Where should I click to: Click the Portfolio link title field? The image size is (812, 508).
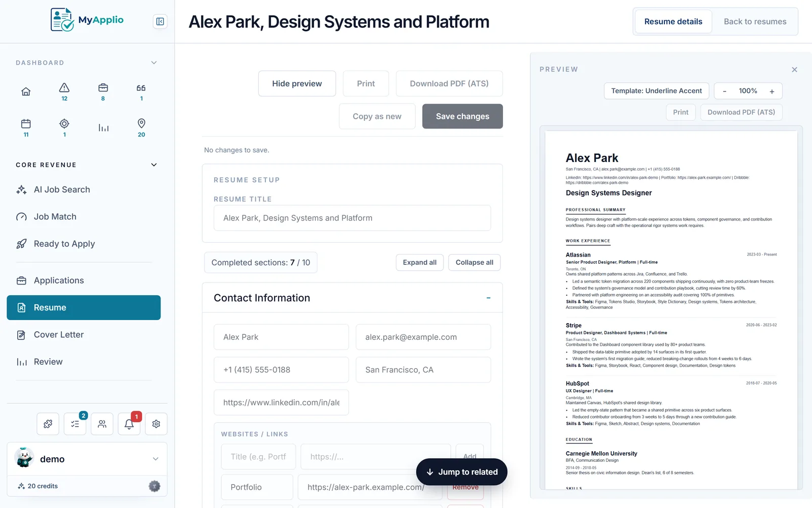point(257,487)
